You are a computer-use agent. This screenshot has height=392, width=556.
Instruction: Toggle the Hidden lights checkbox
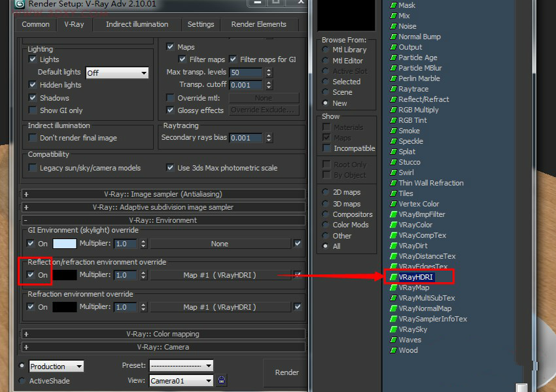33,85
